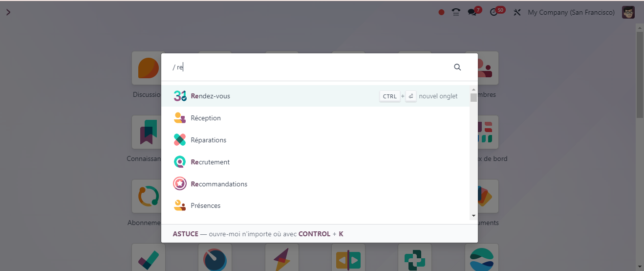Image resolution: width=644 pixels, height=271 pixels.
Task: Open Recommandations from the results list
Action: click(x=219, y=184)
